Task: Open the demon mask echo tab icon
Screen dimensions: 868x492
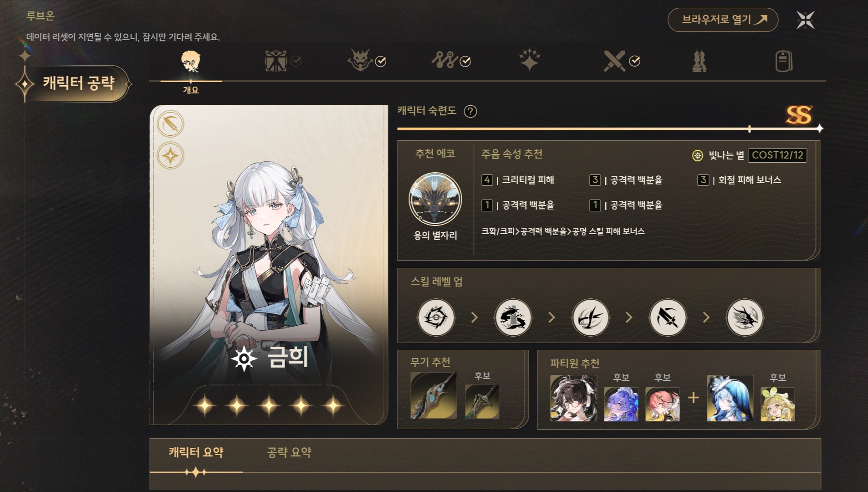Action: pyautogui.click(x=360, y=61)
